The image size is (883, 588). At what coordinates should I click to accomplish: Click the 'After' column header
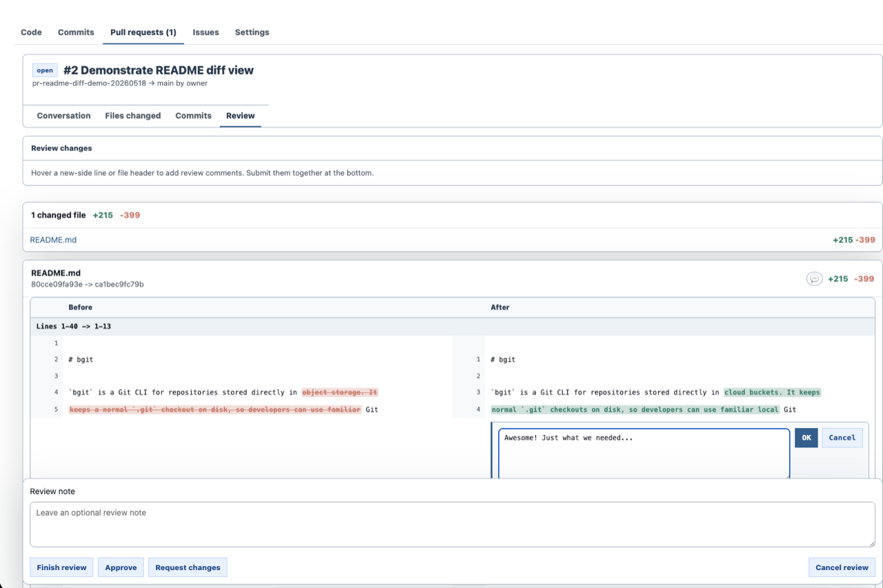tap(500, 307)
